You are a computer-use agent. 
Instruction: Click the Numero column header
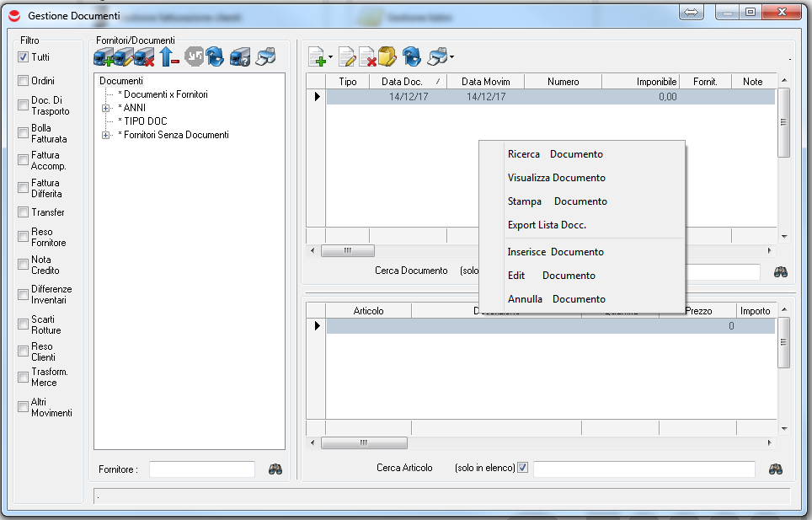pos(563,82)
